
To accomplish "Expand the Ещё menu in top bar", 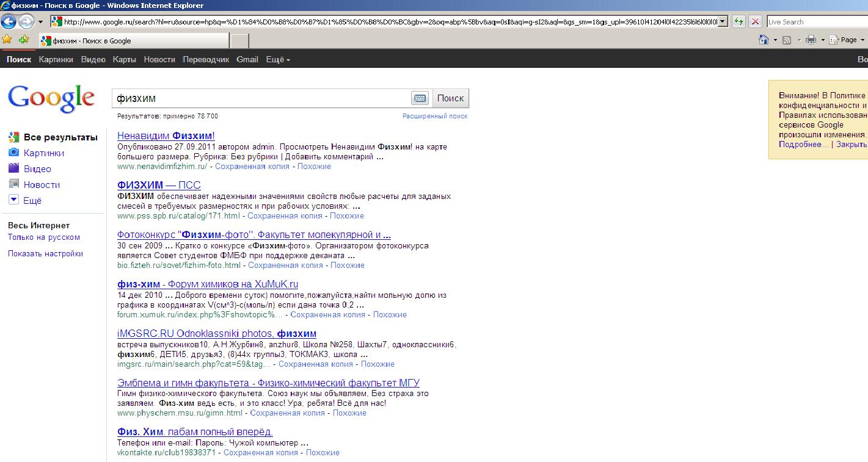I will (278, 59).
